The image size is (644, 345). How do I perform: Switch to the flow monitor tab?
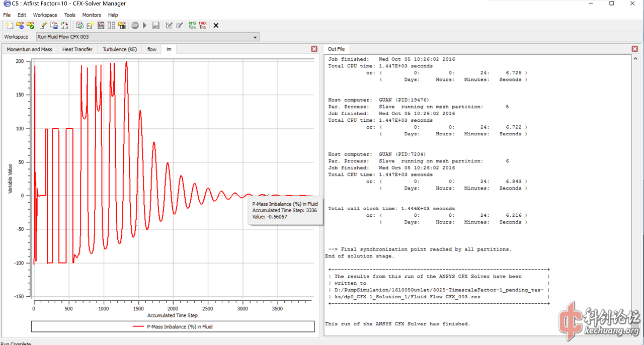coord(152,49)
